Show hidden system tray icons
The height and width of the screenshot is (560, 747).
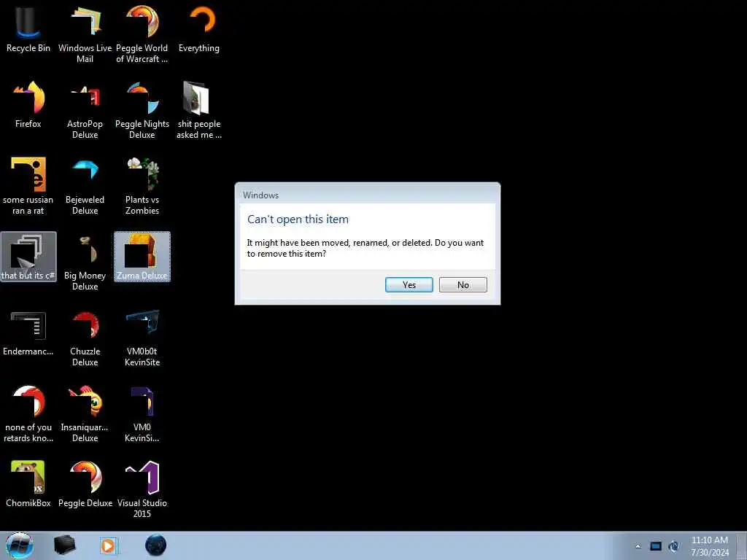pyautogui.click(x=638, y=546)
